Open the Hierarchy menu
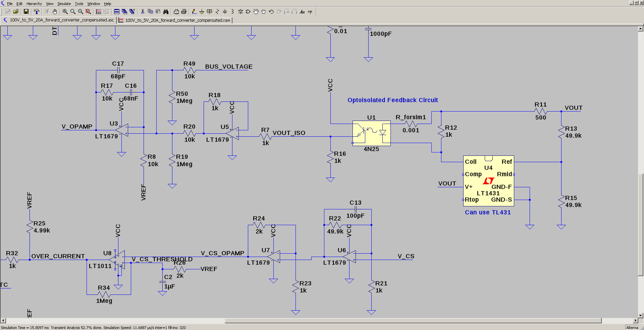 [34, 4]
